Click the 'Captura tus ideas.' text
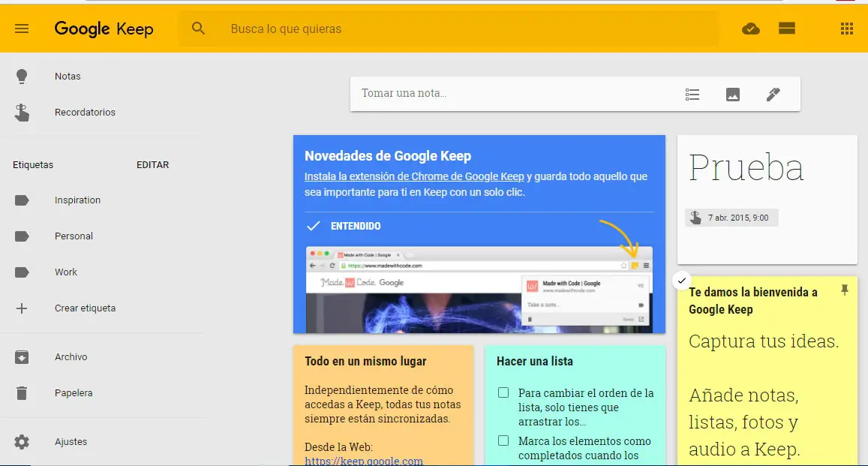Screen dimensions: 868x466 click(x=764, y=341)
